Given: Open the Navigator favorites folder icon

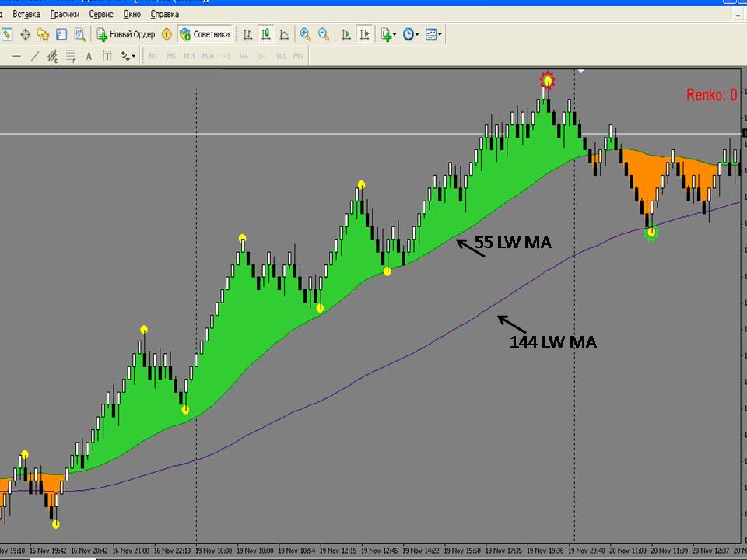Looking at the screenshot, I should point(44,34).
